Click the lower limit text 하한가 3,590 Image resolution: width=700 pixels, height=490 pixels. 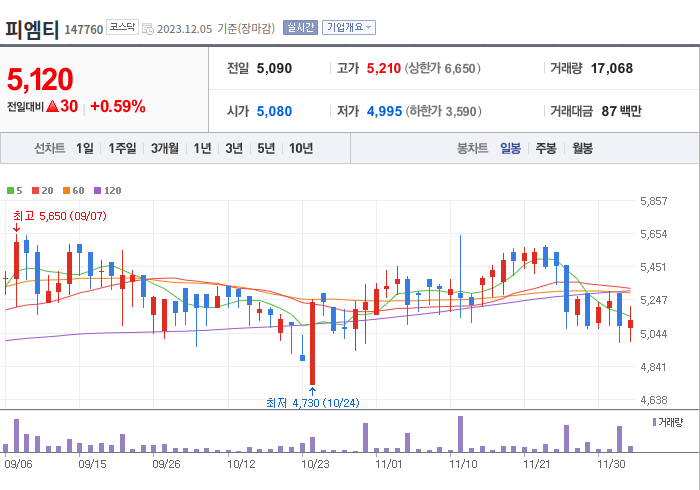(443, 111)
